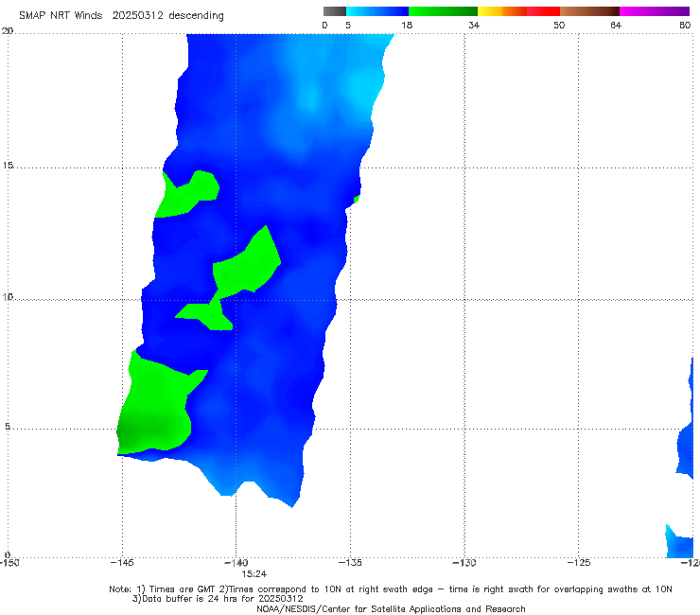The width and height of the screenshot is (700, 615).
Task: Click the longitude label "-140"
Action: (236, 563)
